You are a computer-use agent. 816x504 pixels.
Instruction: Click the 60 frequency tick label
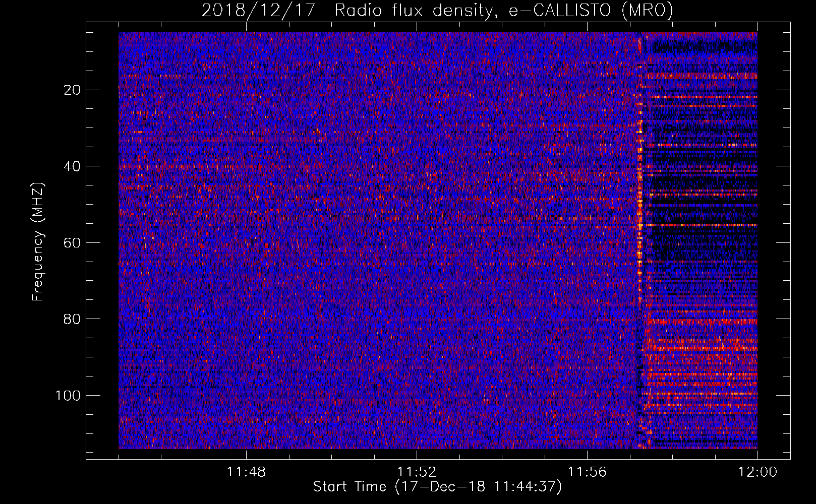[73, 243]
